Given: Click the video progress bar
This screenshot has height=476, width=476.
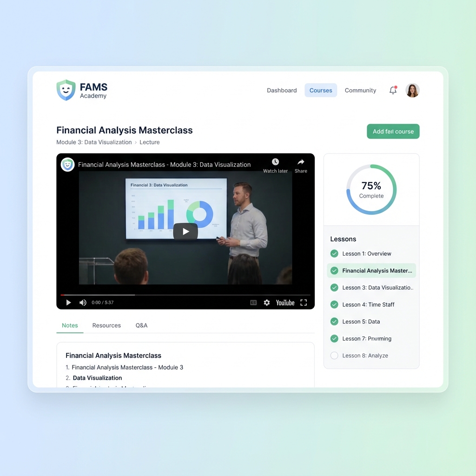Looking at the screenshot, I should (185, 295).
